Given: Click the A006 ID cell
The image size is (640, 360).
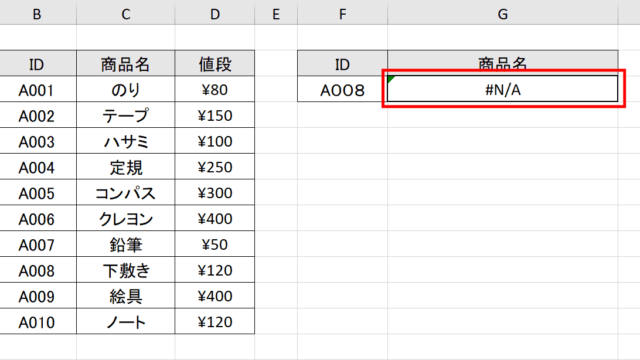Looking at the screenshot, I should coord(37,218).
